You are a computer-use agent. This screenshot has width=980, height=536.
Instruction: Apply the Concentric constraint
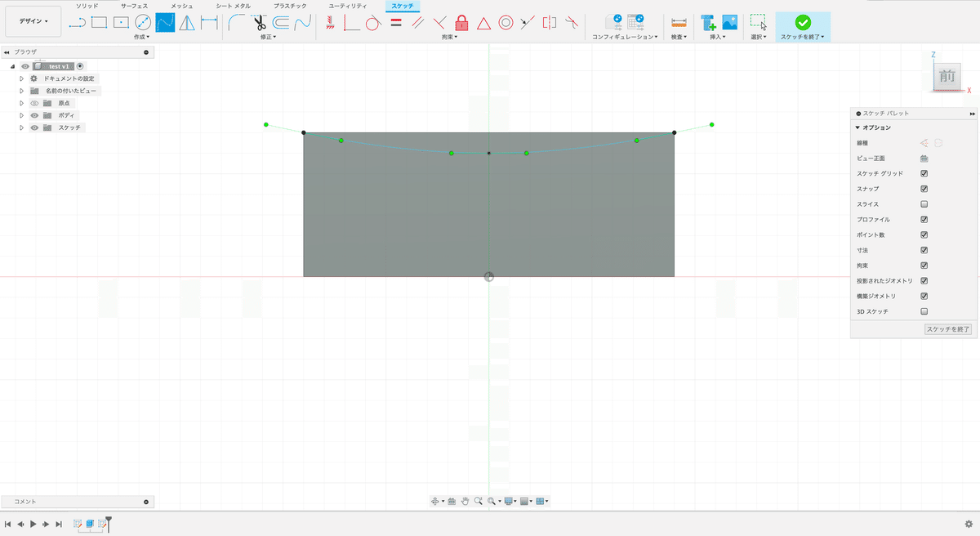506,23
